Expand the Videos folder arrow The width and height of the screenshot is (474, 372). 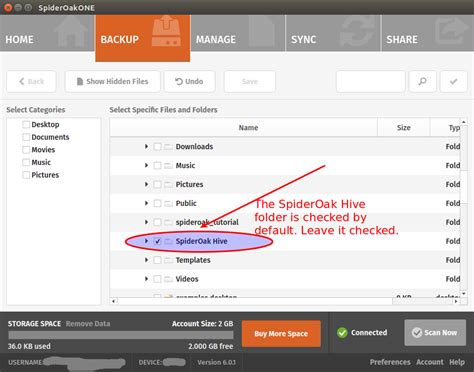tap(146, 279)
